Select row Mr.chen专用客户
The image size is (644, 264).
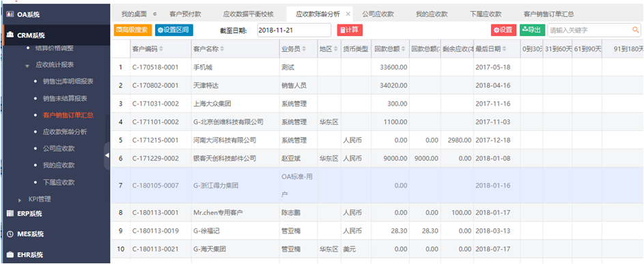coord(377,213)
